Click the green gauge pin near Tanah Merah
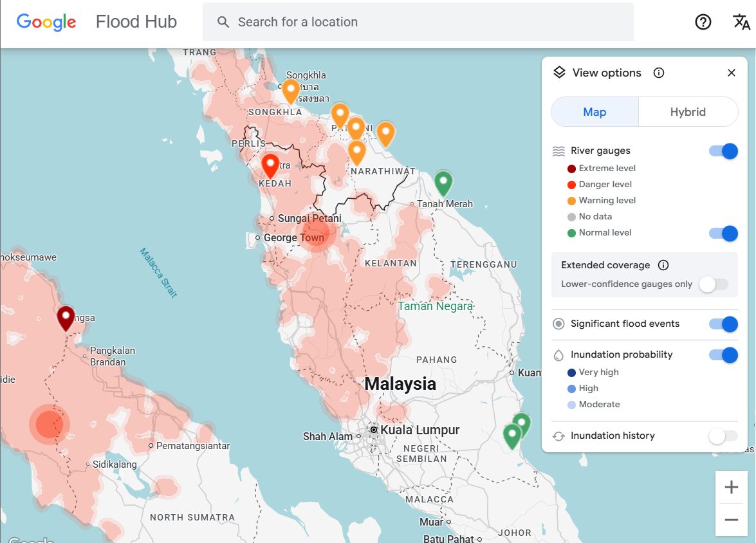This screenshot has width=756, height=543. tap(443, 182)
